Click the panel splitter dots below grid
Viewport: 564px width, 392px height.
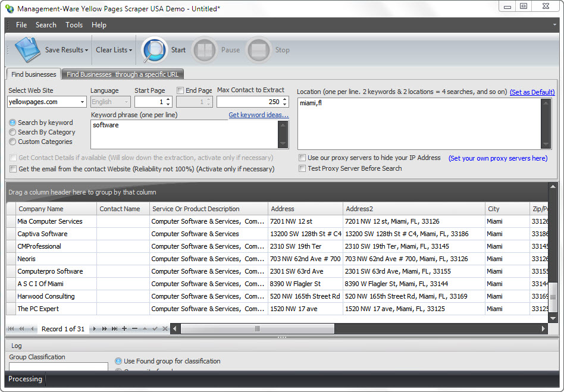[x=282, y=337]
